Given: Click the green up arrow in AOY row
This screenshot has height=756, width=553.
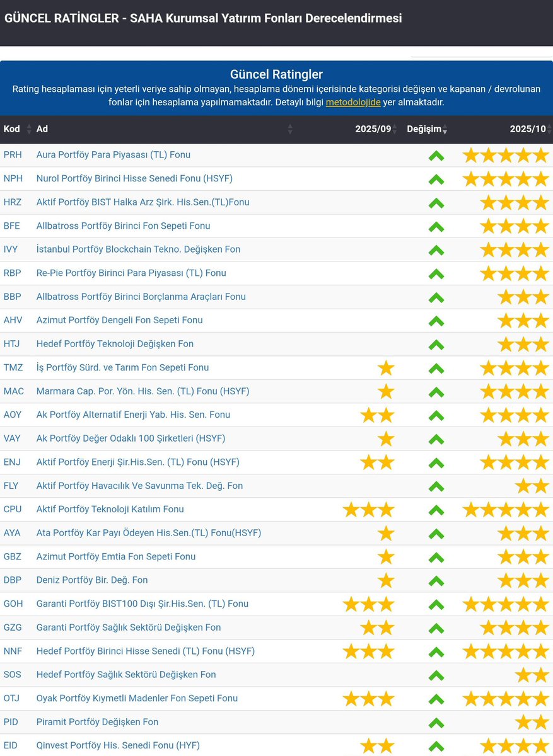Looking at the screenshot, I should [436, 415].
